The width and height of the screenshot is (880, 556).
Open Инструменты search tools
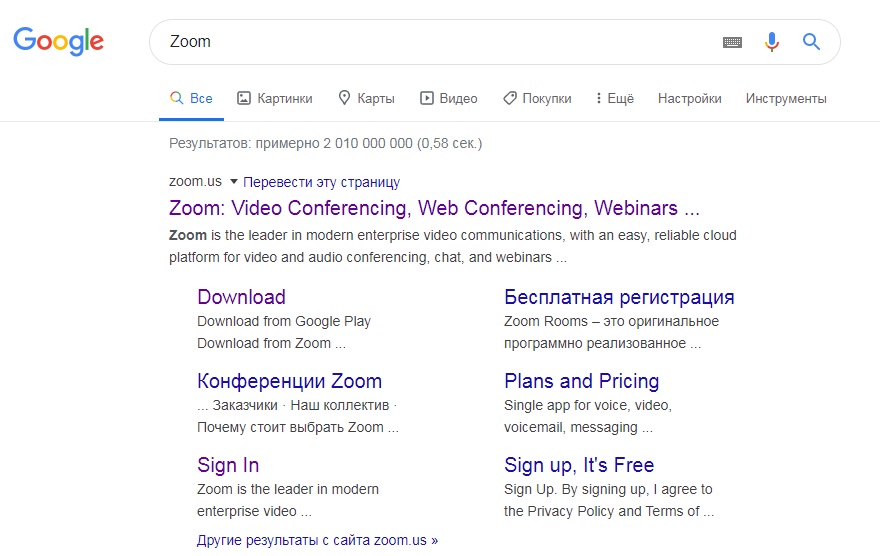point(786,99)
